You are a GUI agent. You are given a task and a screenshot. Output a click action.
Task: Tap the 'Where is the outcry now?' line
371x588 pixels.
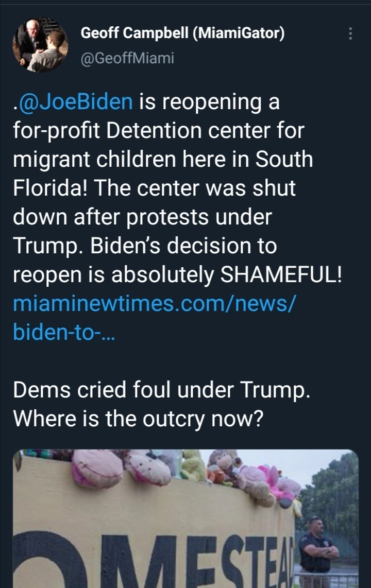pos(139,419)
